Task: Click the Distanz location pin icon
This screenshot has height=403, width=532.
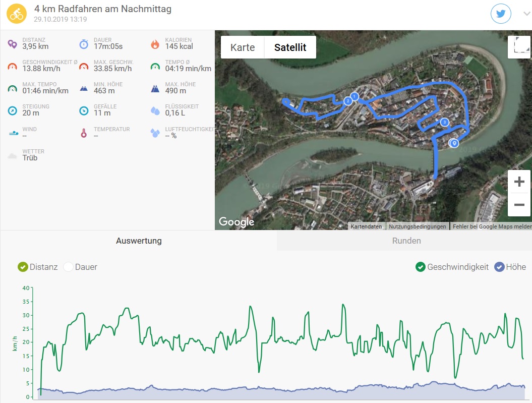Action: 13,44
